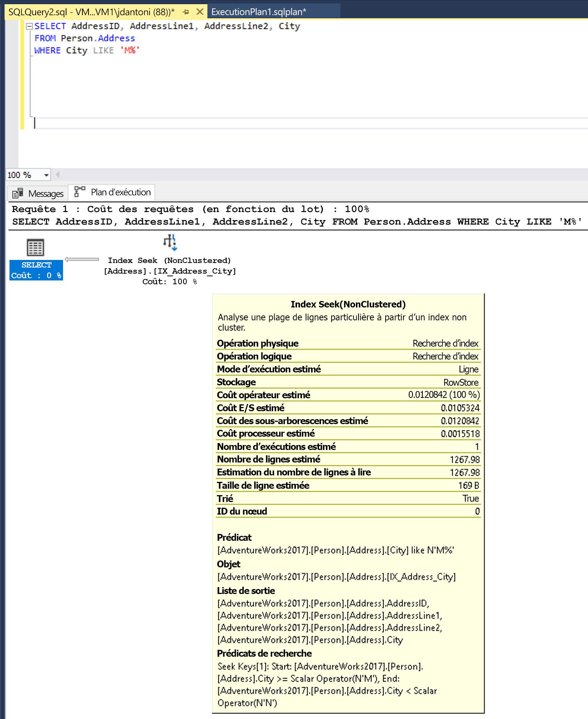The height and width of the screenshot is (719, 588).
Task: Click the Index Seek operator icon
Action: pyautogui.click(x=170, y=242)
